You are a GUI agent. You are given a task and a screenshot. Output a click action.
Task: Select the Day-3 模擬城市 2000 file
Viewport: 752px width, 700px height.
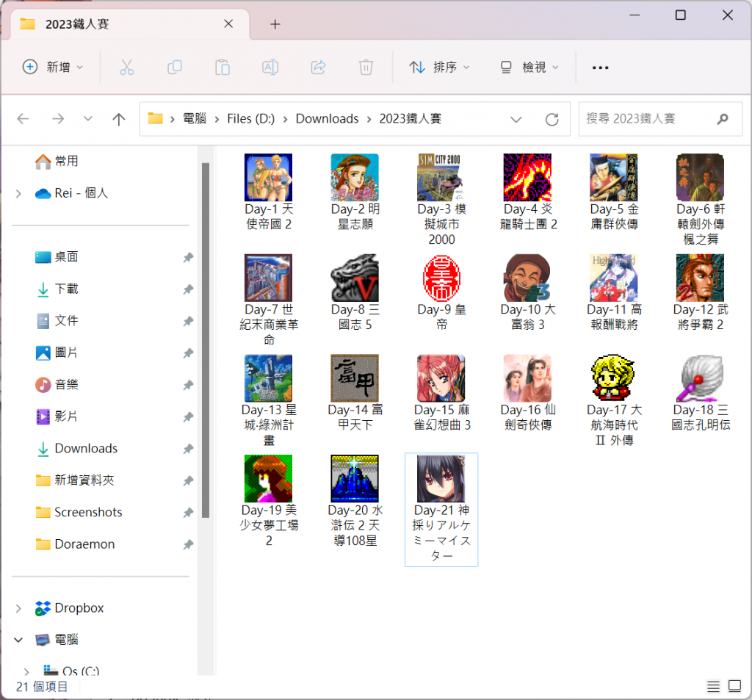click(x=441, y=200)
